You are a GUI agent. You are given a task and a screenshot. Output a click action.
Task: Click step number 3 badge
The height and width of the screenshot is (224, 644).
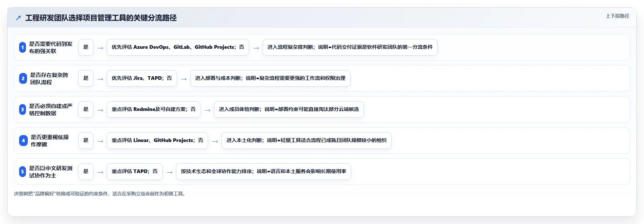(22, 109)
